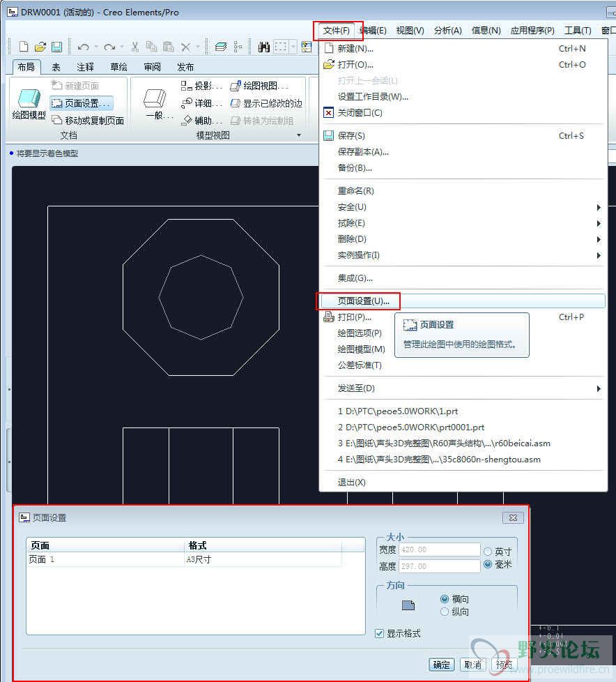Viewport: 616px width, 682px height.
Task: Close the 页面设置 dialog
Action: pos(513,517)
